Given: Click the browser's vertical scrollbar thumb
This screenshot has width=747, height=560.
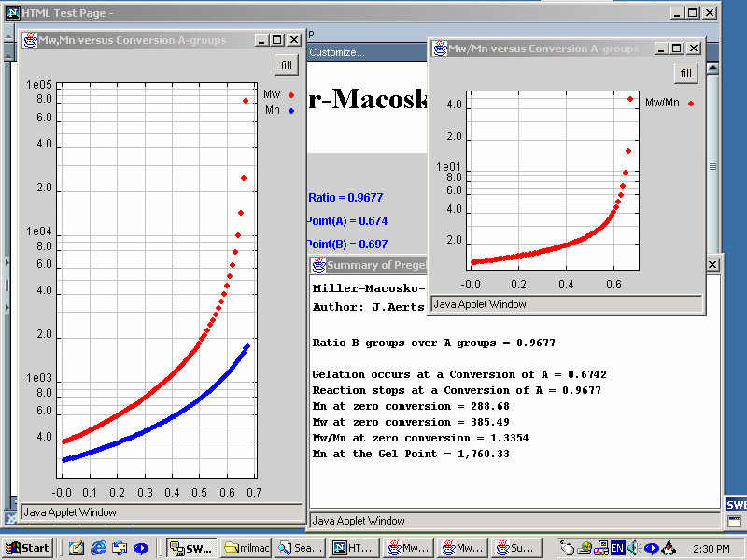Looking at the screenshot, I should click(x=712, y=166).
